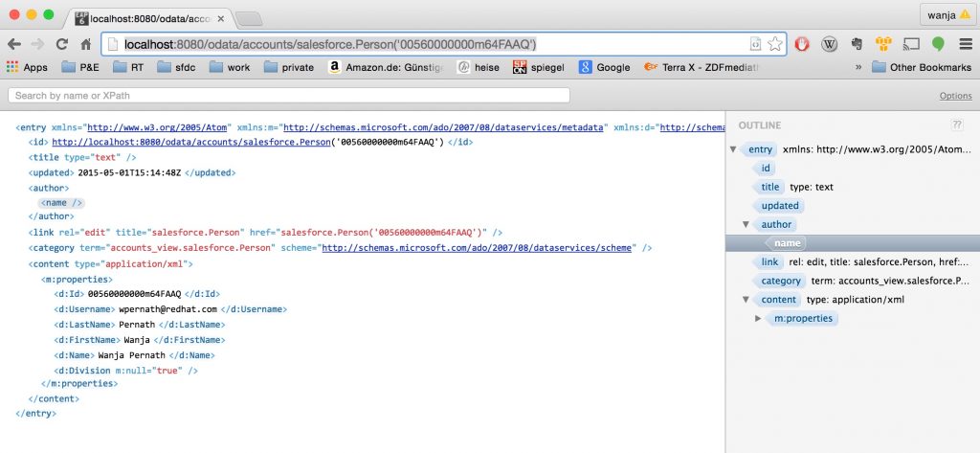
Task: Open the RT bookmarks folder
Action: pos(128,67)
